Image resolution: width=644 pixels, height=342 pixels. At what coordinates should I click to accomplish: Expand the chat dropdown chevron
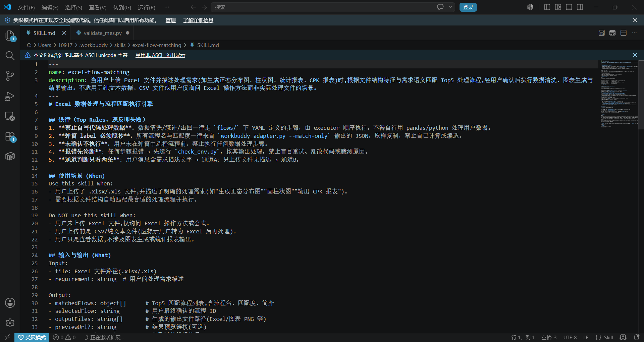coord(450,7)
